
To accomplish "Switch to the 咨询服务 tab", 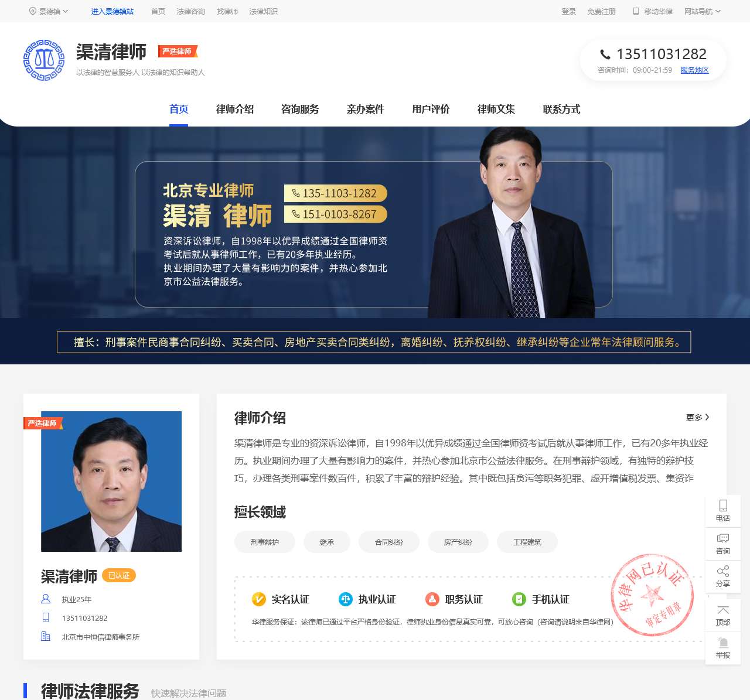I will [x=300, y=109].
